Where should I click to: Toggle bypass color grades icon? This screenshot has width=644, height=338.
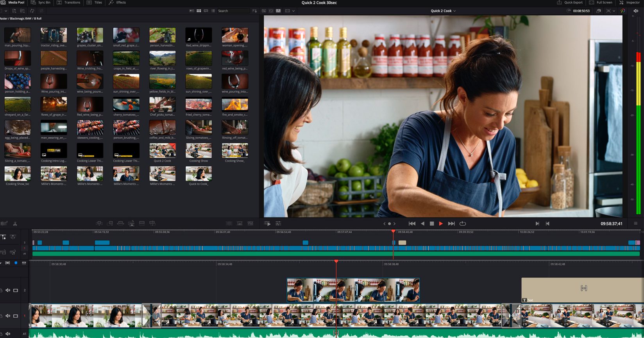(x=623, y=11)
